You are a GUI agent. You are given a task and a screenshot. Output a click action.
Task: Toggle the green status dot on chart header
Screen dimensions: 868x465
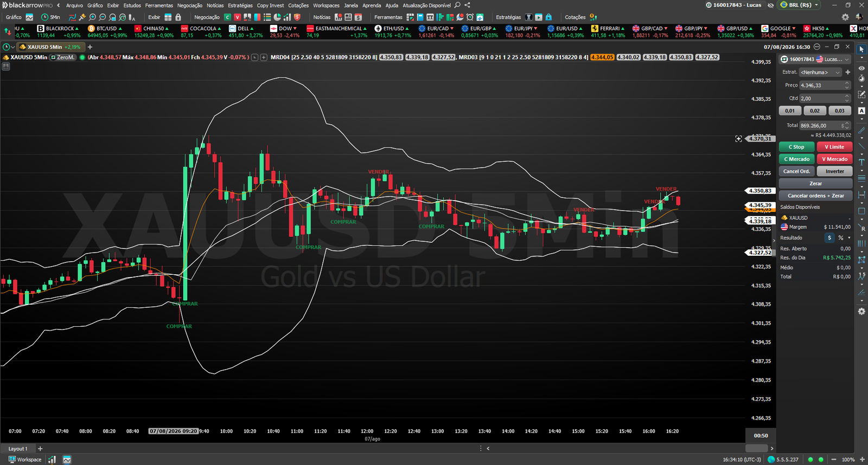tap(82, 57)
